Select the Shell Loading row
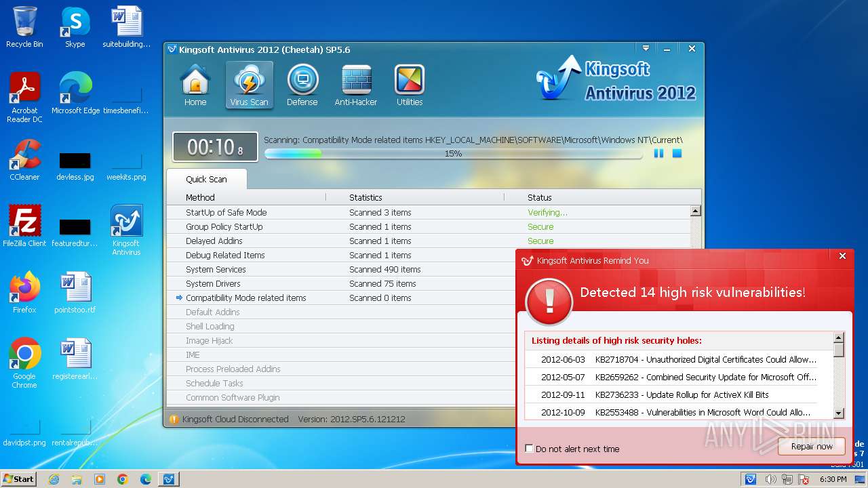The width and height of the screenshot is (868, 488). (x=341, y=326)
